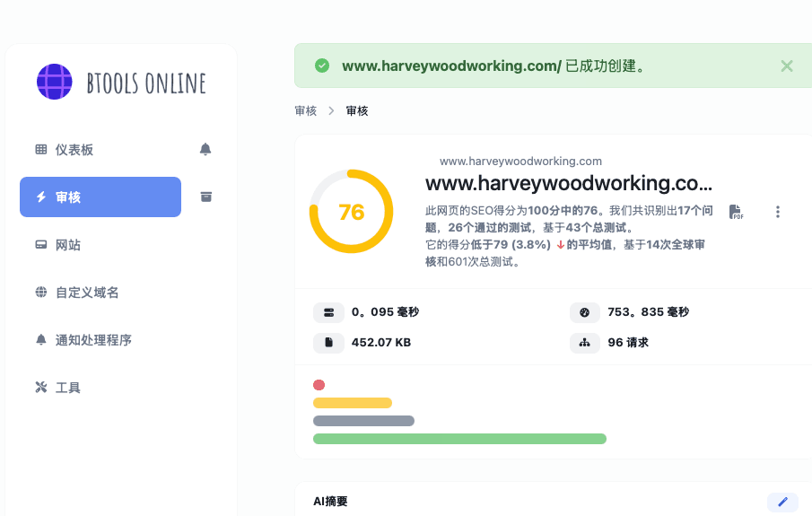Open 通知处理程序 in the sidebar
The width and height of the screenshot is (812, 516).
coord(92,340)
